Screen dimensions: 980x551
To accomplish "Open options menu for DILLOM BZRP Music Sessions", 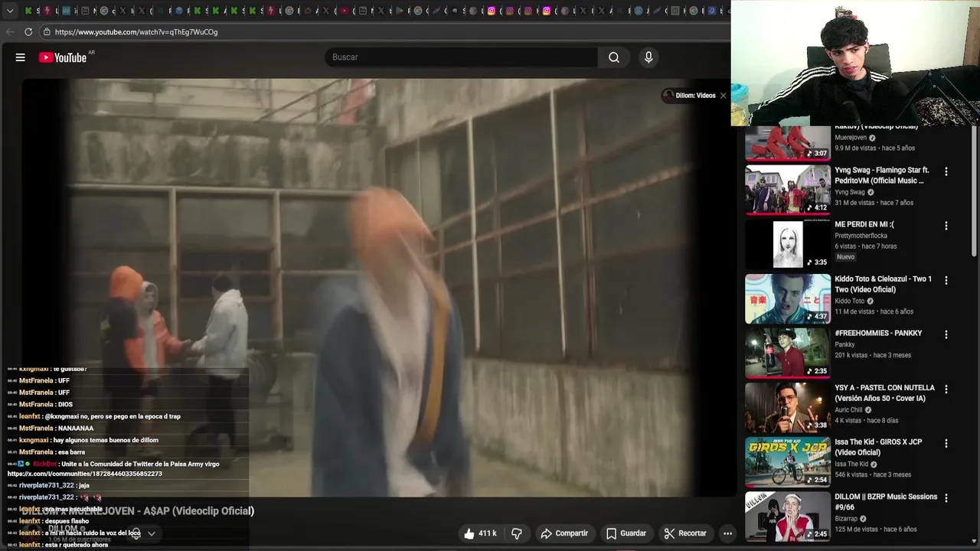I will point(946,498).
